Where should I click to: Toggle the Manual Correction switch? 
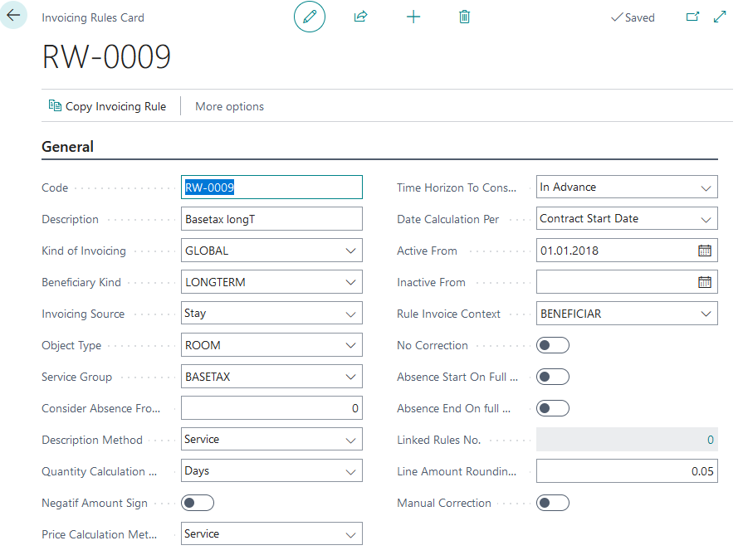[x=553, y=503]
